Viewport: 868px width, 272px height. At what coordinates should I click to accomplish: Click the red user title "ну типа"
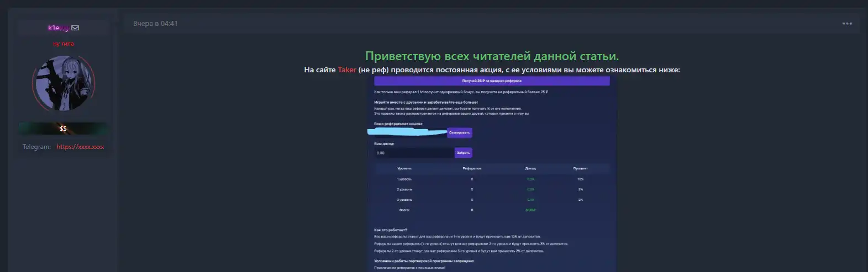click(64, 44)
